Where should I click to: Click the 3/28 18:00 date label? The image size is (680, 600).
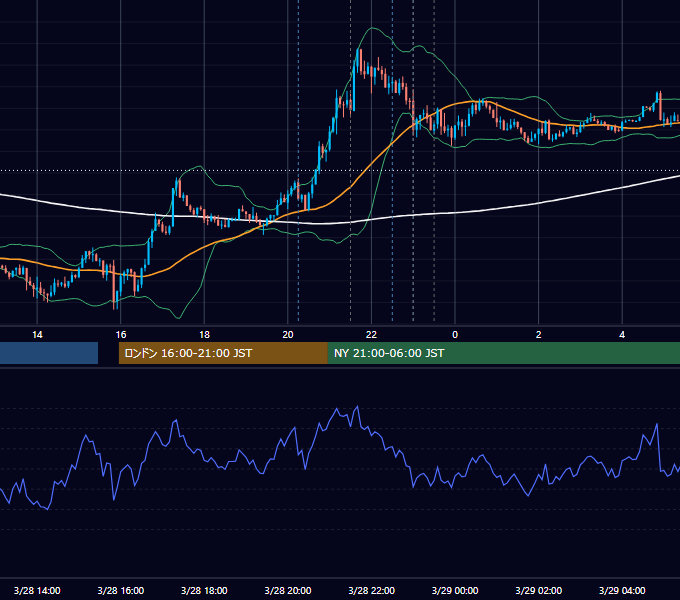[204, 590]
